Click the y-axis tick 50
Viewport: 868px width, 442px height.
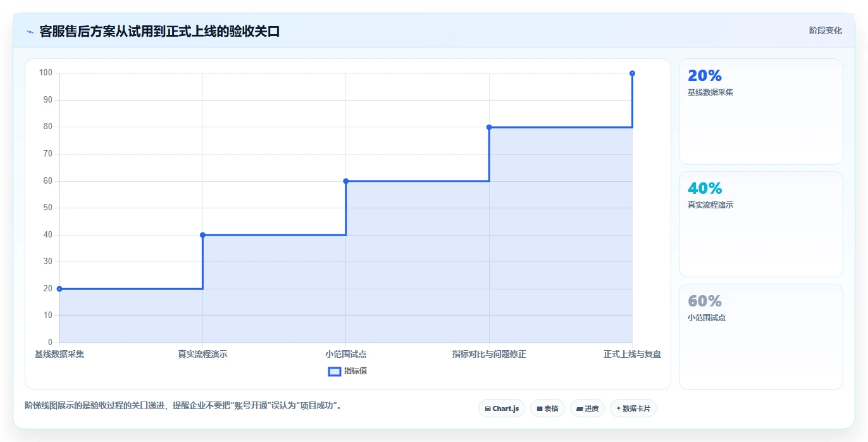(47, 208)
